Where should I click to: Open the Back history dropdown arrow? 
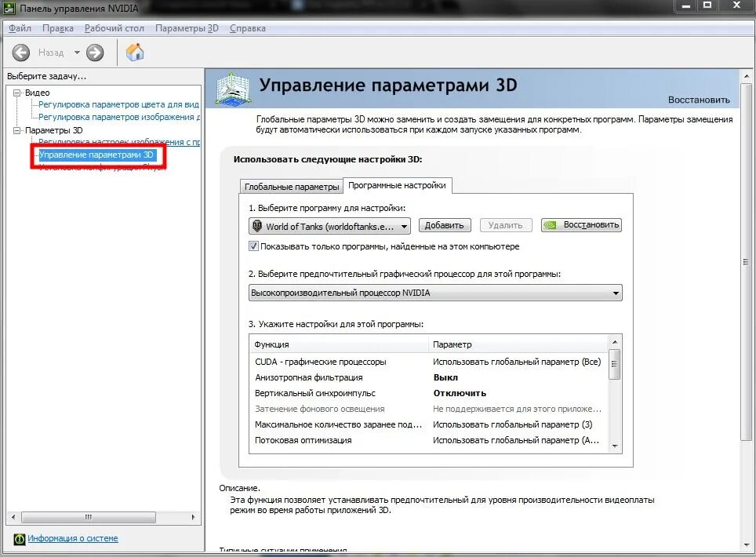[77, 53]
